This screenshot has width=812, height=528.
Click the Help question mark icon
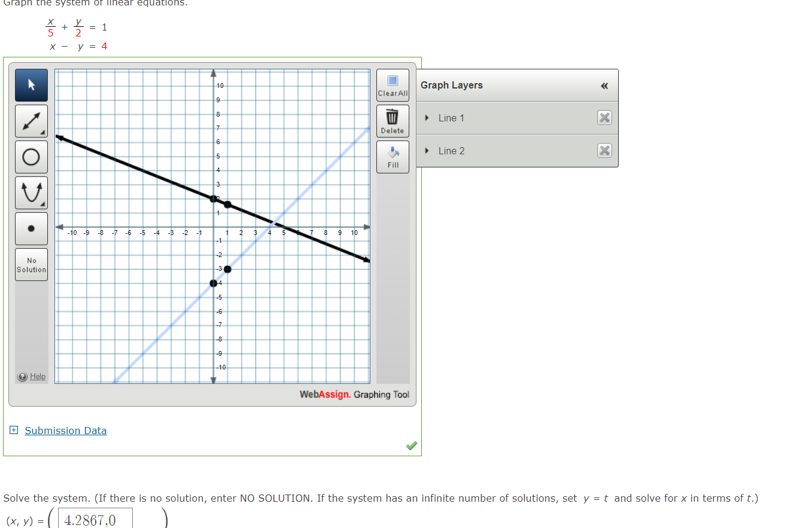pyautogui.click(x=22, y=376)
